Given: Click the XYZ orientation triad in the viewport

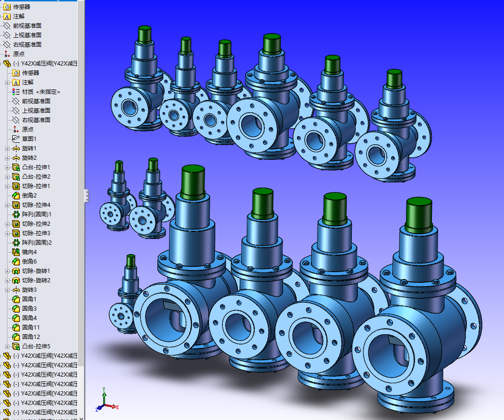Looking at the screenshot, I should pyautogui.click(x=107, y=400).
